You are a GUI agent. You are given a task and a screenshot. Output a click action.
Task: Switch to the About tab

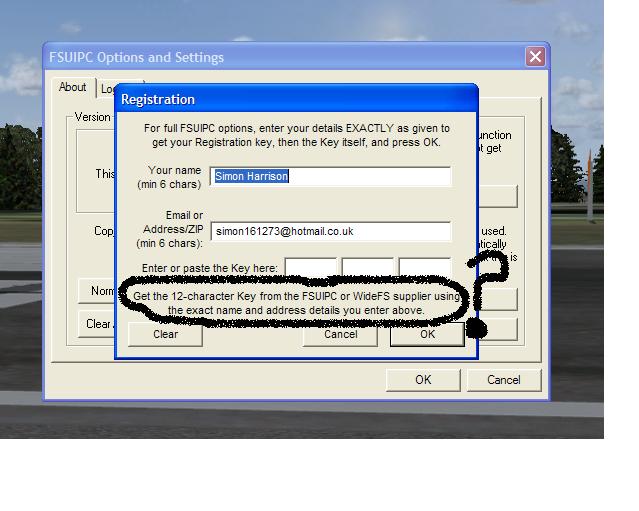(73, 87)
